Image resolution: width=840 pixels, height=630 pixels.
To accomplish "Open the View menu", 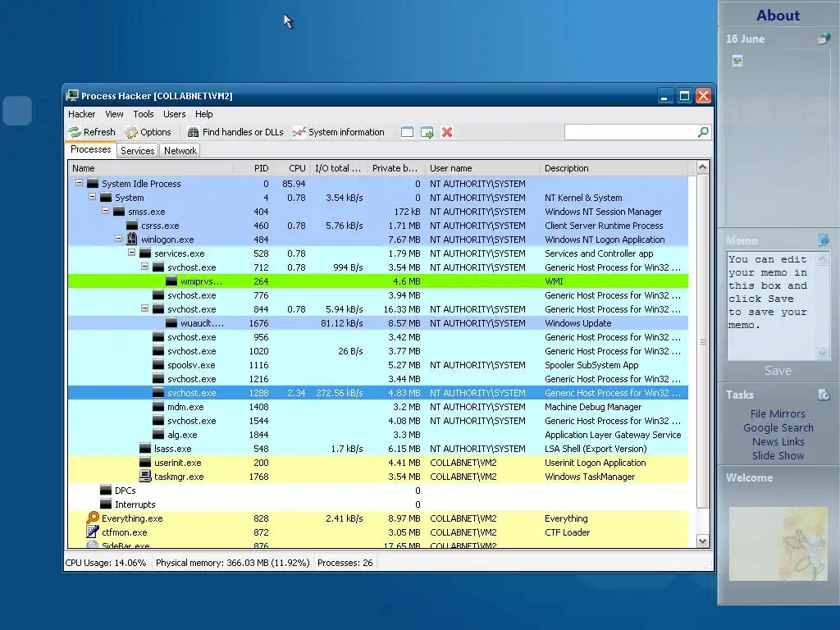I will tap(114, 114).
